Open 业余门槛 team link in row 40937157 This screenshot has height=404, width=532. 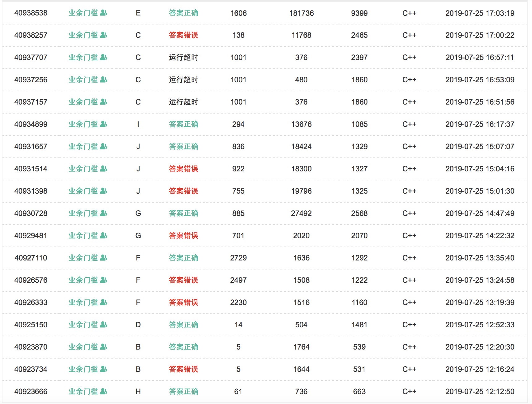click(x=83, y=102)
